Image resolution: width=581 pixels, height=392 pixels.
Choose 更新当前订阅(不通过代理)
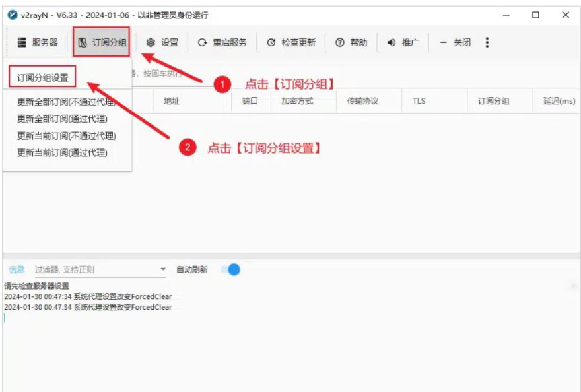pos(66,136)
